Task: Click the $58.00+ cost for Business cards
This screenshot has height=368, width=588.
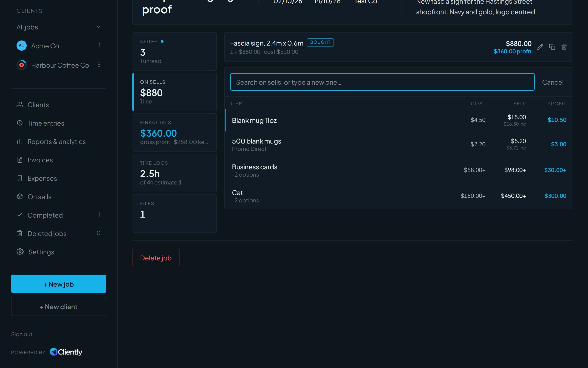Action: 475,170
